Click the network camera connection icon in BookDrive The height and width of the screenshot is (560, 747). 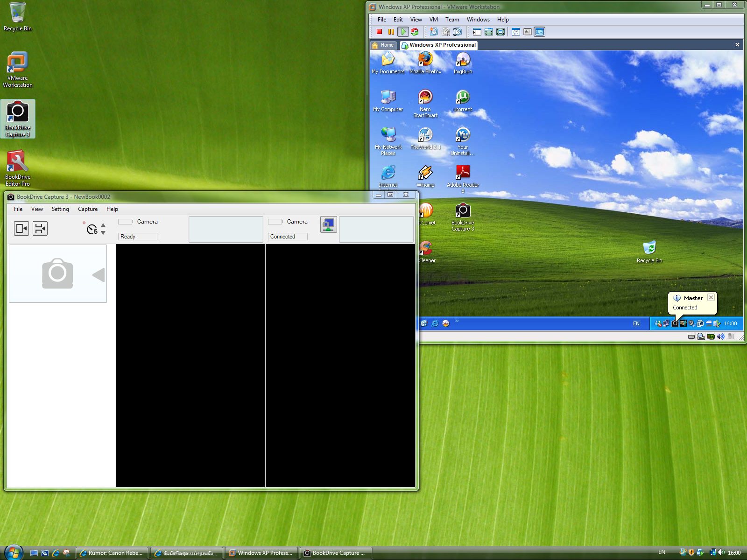[x=328, y=225]
